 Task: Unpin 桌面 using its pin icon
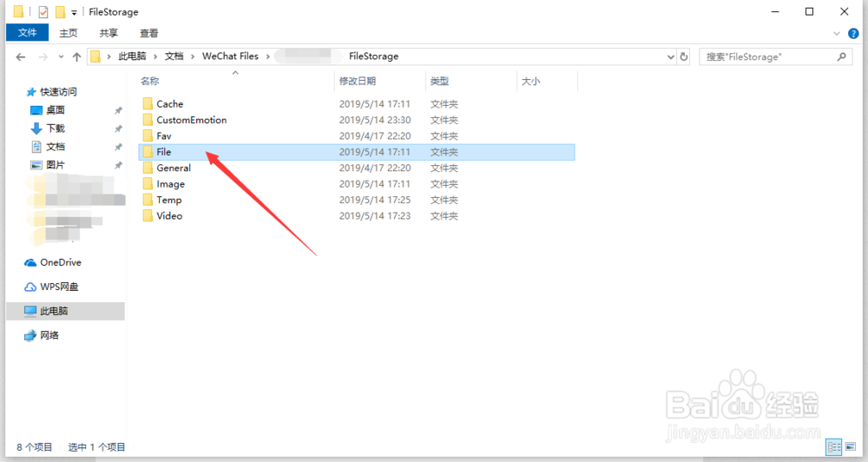tap(118, 111)
